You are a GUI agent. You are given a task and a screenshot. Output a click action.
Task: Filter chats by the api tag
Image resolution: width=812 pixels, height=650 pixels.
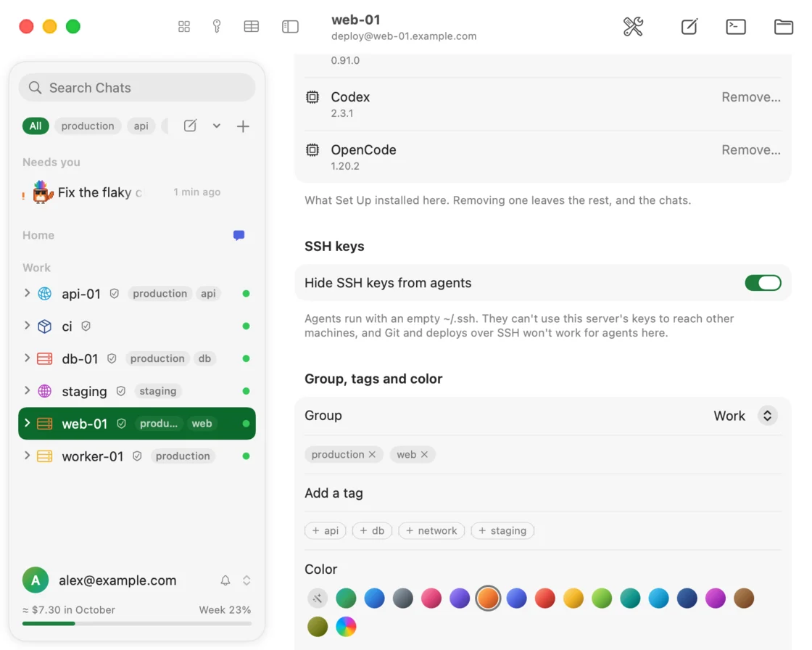(141, 126)
